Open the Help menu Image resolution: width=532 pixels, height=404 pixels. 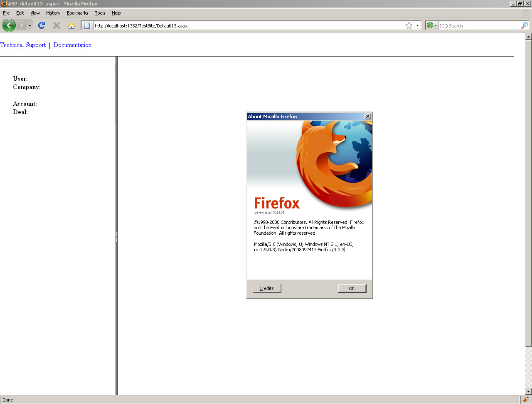pos(116,13)
